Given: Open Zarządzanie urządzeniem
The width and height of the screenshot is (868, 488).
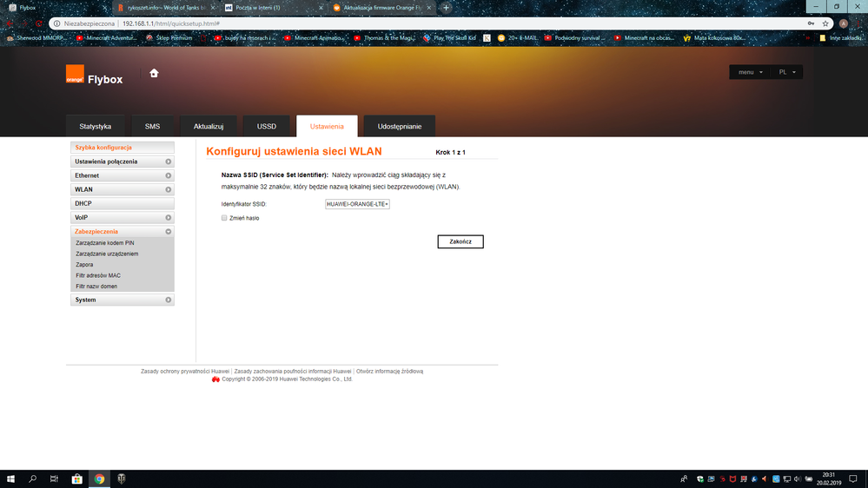Looking at the screenshot, I should 107,254.
